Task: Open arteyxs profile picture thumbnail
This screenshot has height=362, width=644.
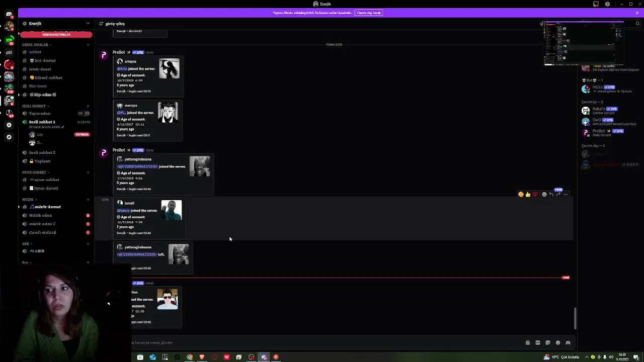Action: pos(169,69)
